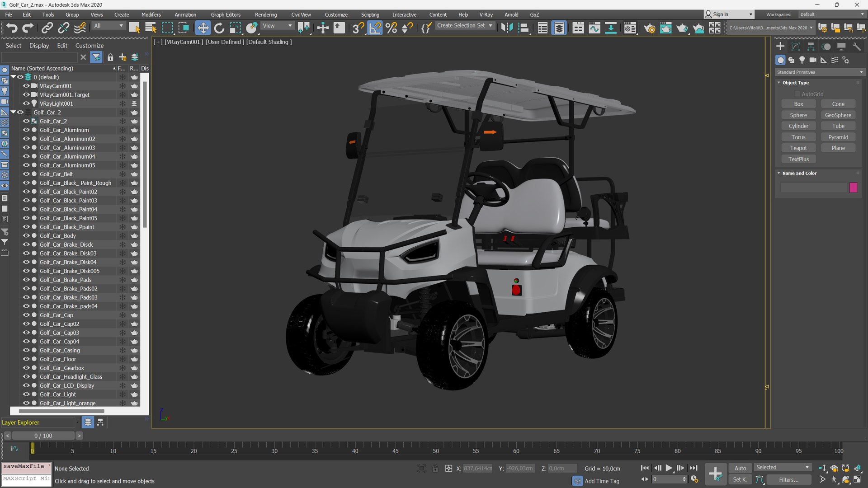Toggle visibility of Golf_Car_Belt

click(26, 174)
